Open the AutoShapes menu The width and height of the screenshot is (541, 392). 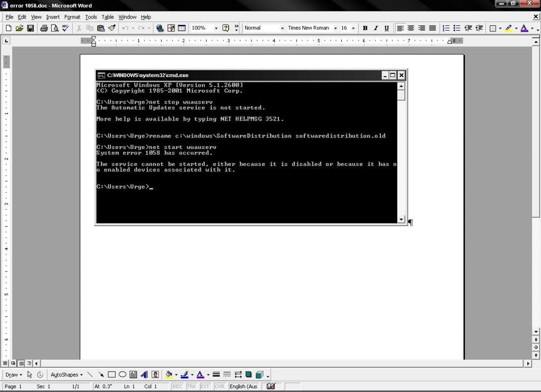pyautogui.click(x=67, y=375)
